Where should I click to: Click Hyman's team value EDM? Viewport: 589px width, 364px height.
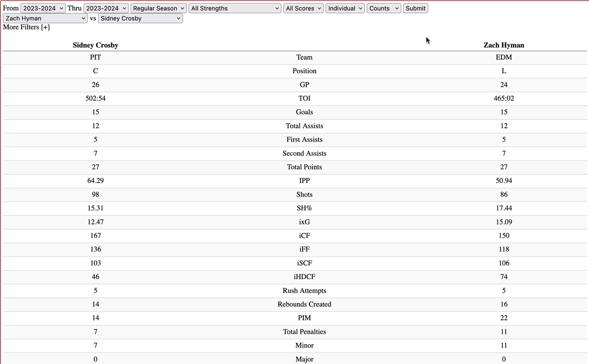pos(504,57)
